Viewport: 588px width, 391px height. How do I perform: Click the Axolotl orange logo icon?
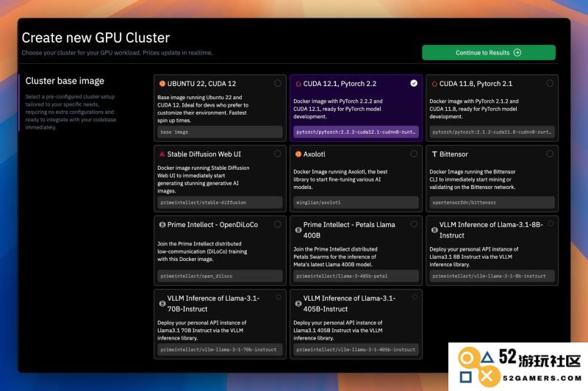coord(298,154)
